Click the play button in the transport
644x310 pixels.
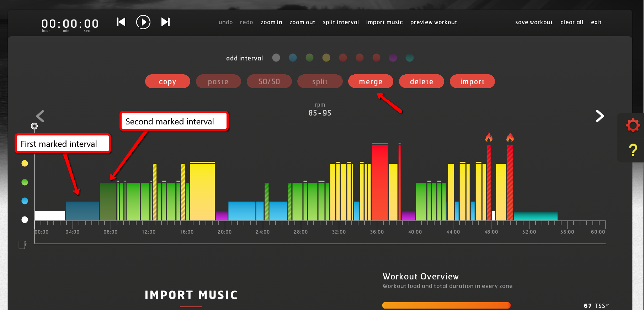[143, 22]
